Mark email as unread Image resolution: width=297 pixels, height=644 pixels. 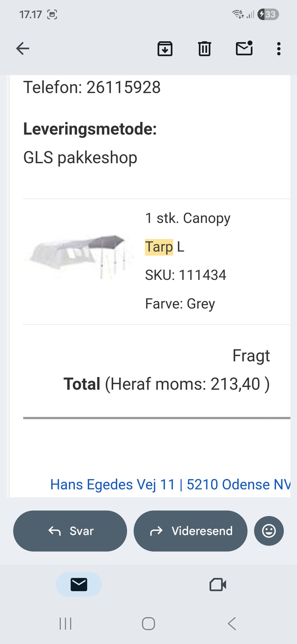(x=244, y=49)
